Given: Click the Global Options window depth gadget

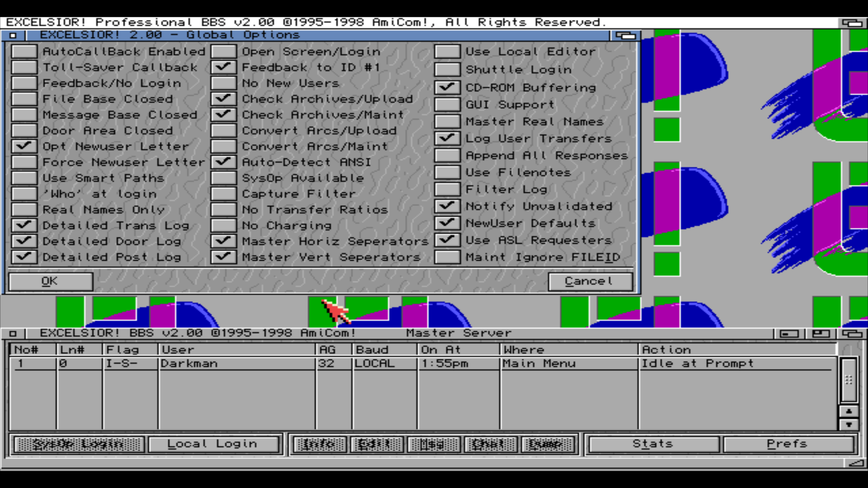Looking at the screenshot, I should point(625,35).
